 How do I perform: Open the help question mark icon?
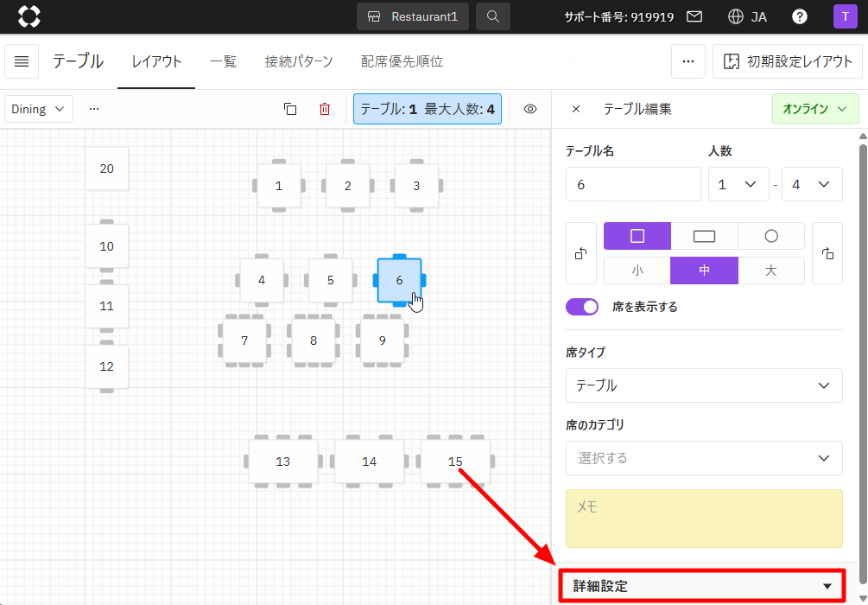[800, 16]
